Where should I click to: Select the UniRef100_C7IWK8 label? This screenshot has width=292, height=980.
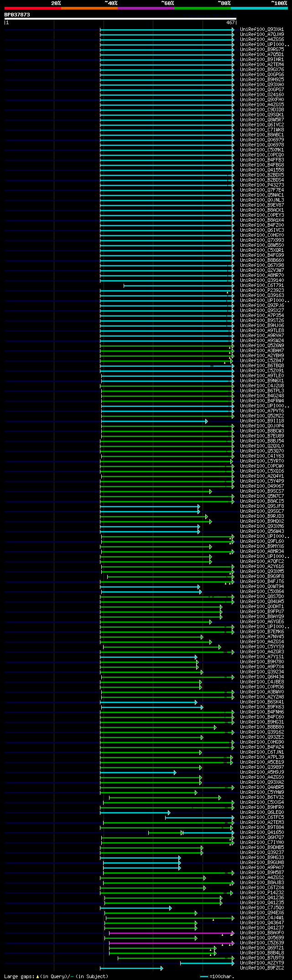pyautogui.click(x=262, y=130)
